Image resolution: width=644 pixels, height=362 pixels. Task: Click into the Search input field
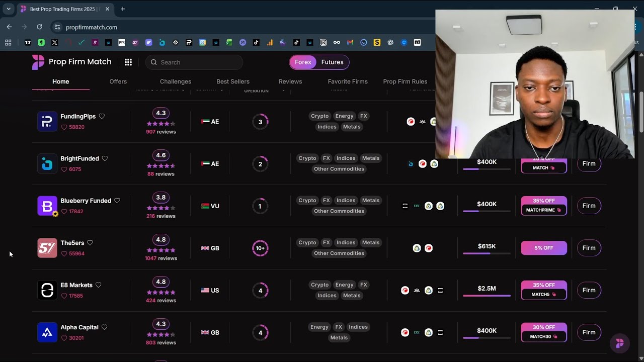(x=194, y=62)
